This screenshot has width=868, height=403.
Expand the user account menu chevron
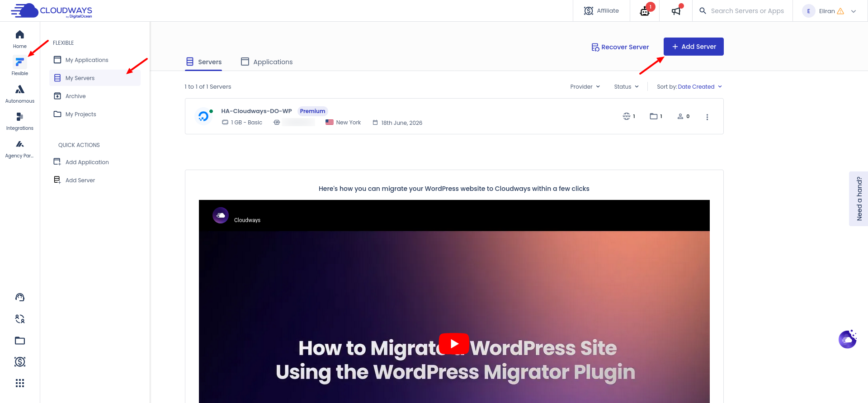coord(854,11)
